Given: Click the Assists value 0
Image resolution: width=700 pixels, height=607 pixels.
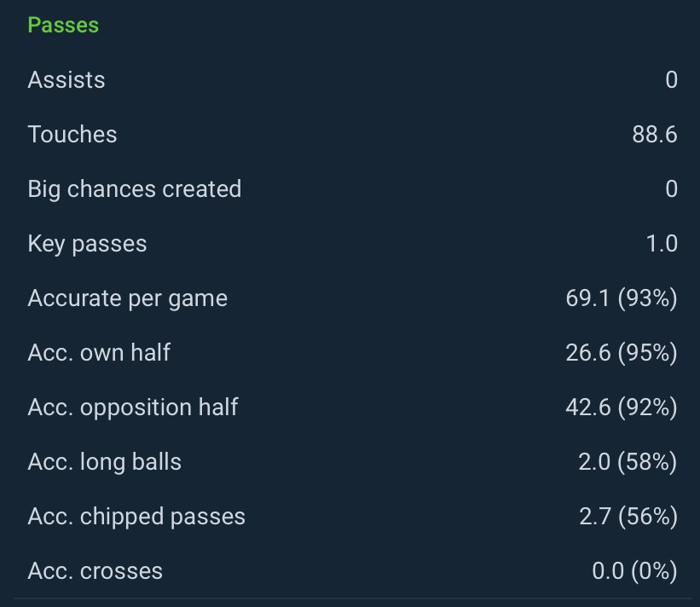Looking at the screenshot, I should coord(671,80).
